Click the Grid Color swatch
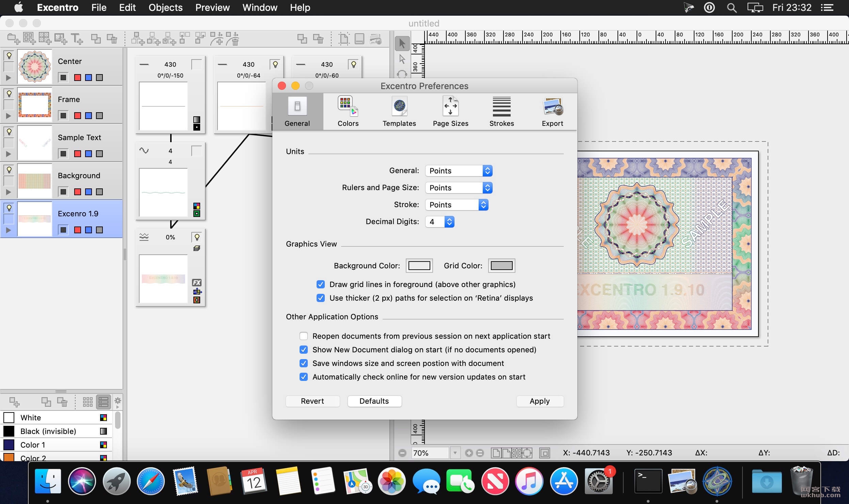849x504 pixels. [x=501, y=266]
